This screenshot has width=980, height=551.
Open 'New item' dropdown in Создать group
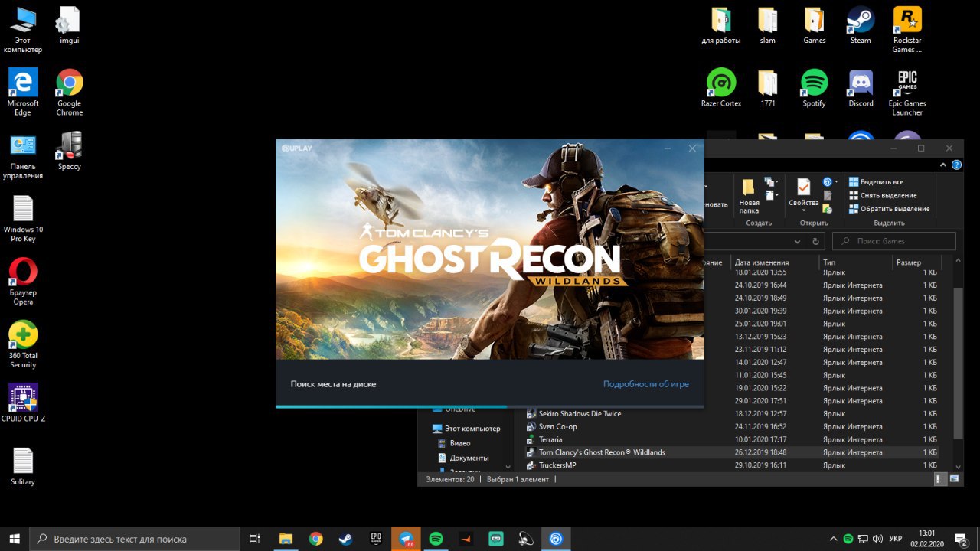click(771, 182)
